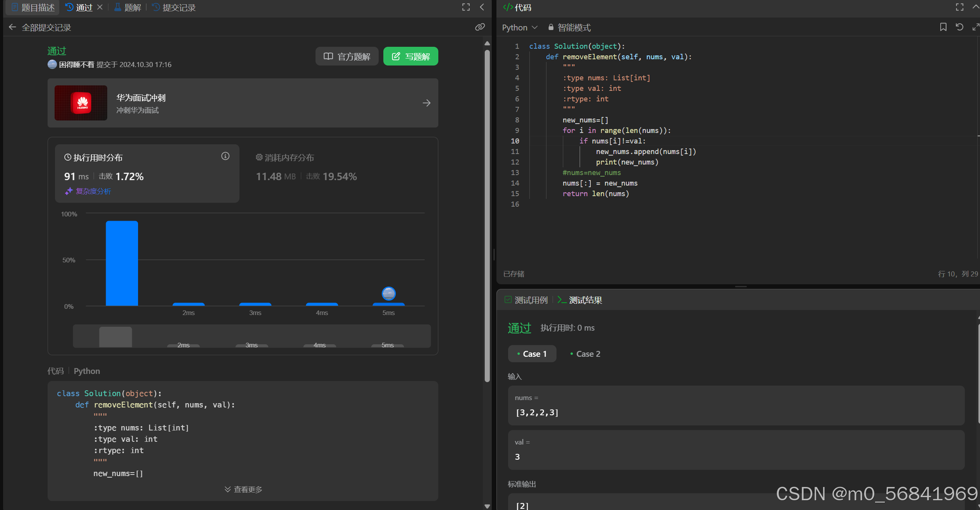Maximize code panel with fullscreen icon
Image resolution: width=980 pixels, height=510 pixels.
[959, 7]
